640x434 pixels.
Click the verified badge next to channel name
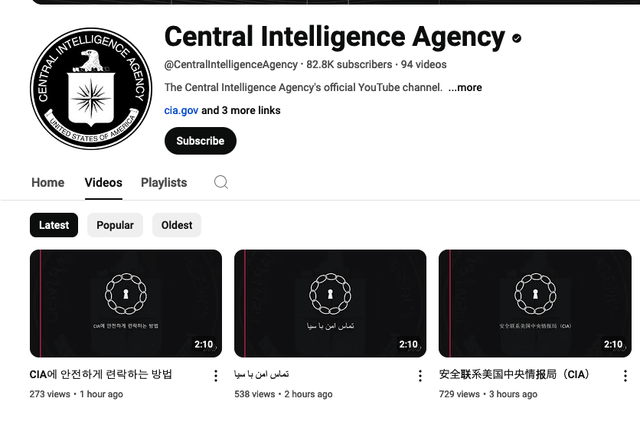click(x=517, y=38)
